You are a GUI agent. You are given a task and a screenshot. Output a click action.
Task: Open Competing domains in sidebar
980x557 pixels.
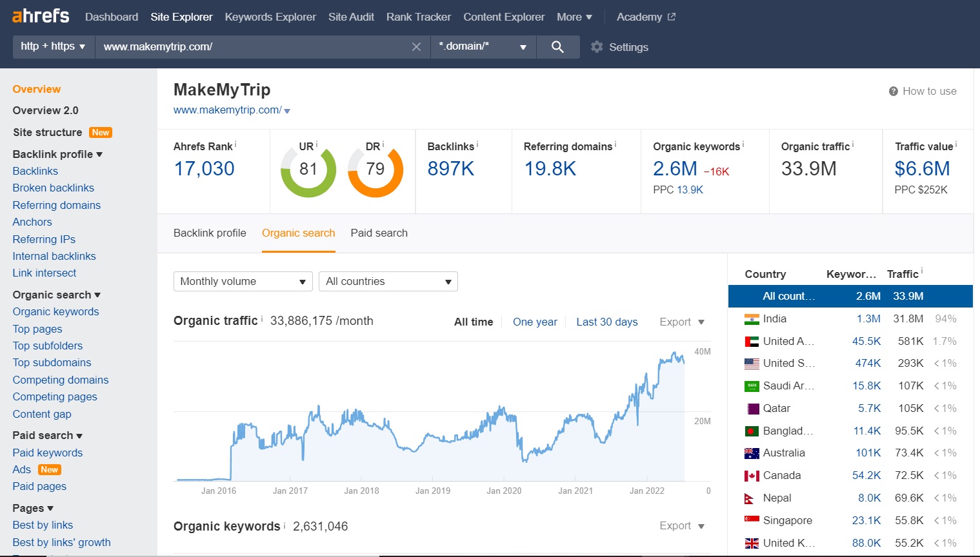coord(61,380)
